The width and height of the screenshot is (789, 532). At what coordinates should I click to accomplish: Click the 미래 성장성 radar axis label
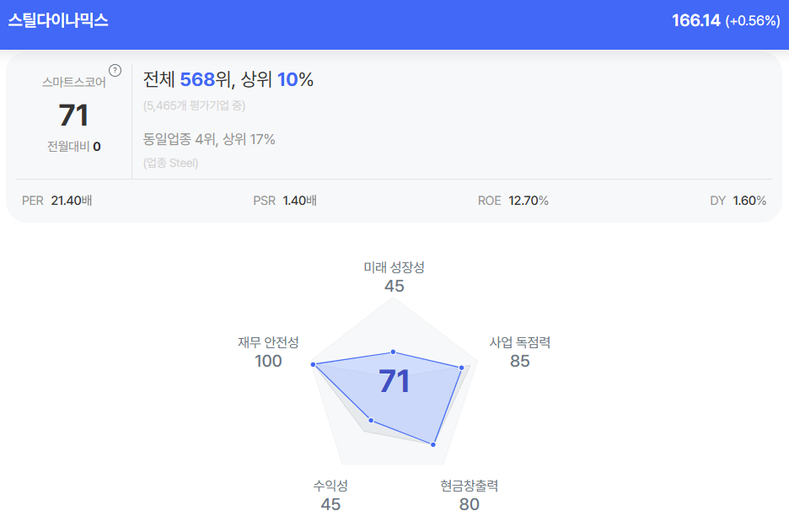[x=394, y=267]
